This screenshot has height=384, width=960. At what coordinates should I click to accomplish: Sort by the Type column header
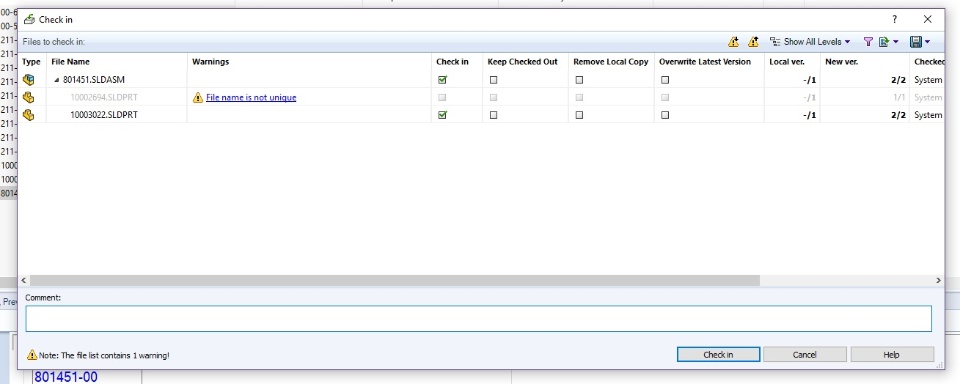point(31,62)
